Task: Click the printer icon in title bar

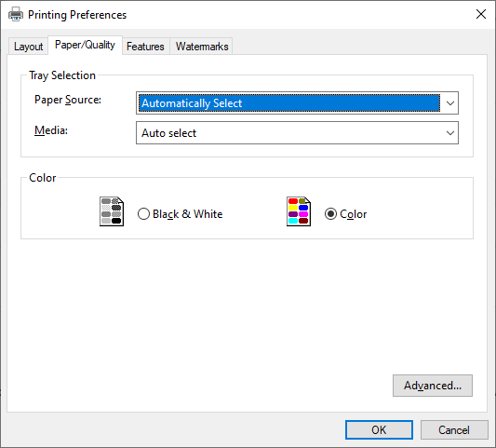Action: 16,15
